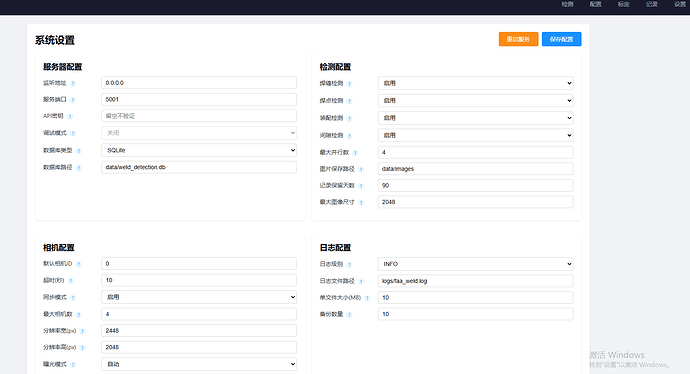
Task: Click the 日志文件路径 input field
Action: pyautogui.click(x=475, y=281)
